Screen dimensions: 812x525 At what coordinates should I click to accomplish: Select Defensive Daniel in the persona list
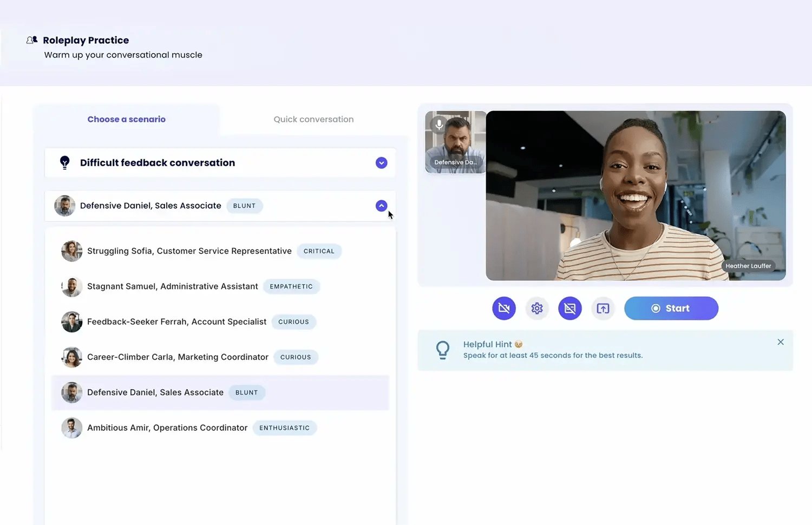pos(220,392)
